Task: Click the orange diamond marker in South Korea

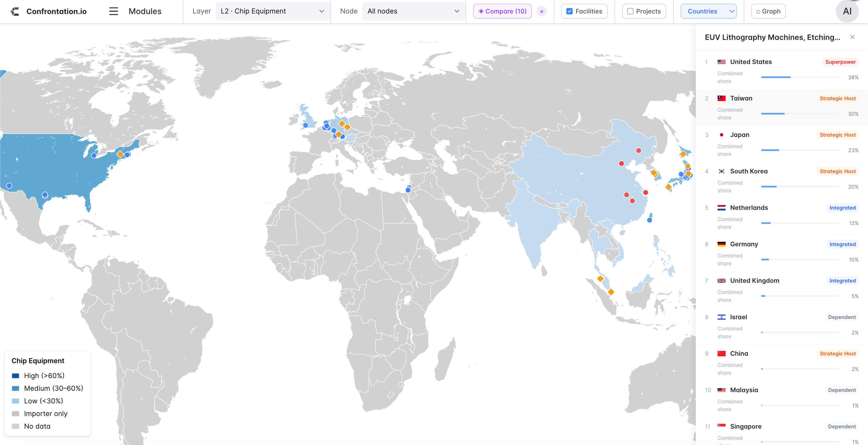Action: (654, 173)
